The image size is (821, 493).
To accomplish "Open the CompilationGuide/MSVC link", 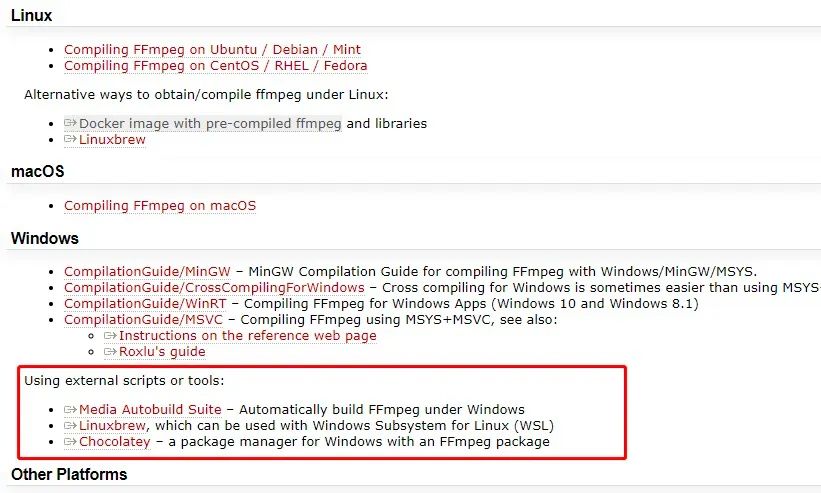I will 143,320.
